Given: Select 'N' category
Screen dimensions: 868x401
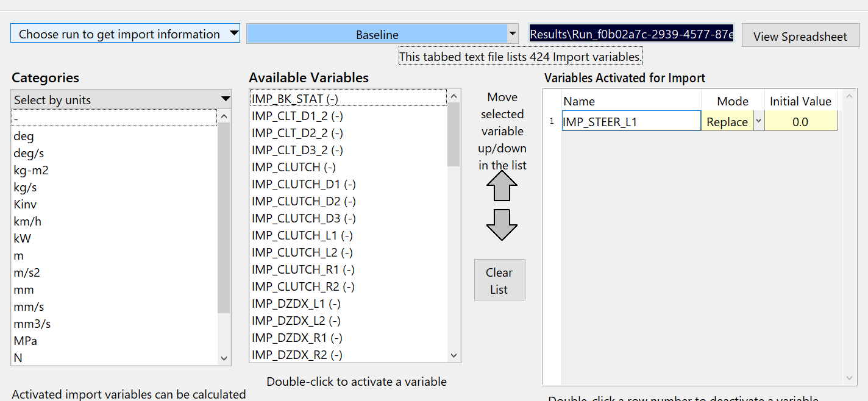Looking at the screenshot, I should coord(114,358).
